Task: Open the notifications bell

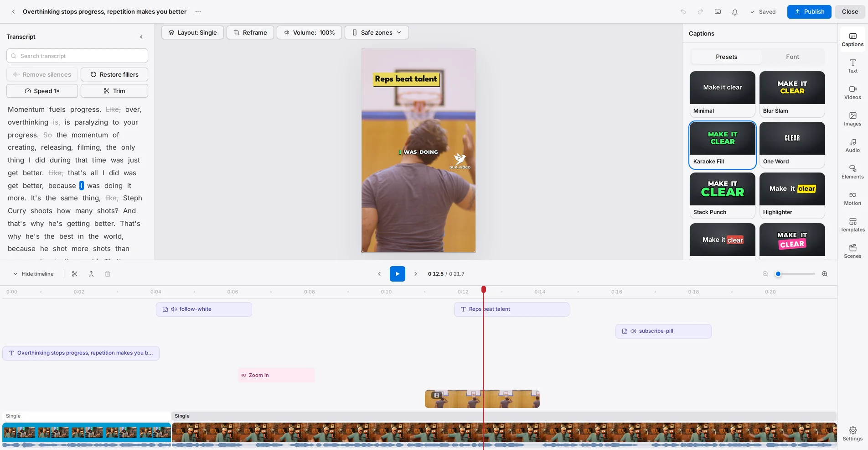Action: coord(735,12)
